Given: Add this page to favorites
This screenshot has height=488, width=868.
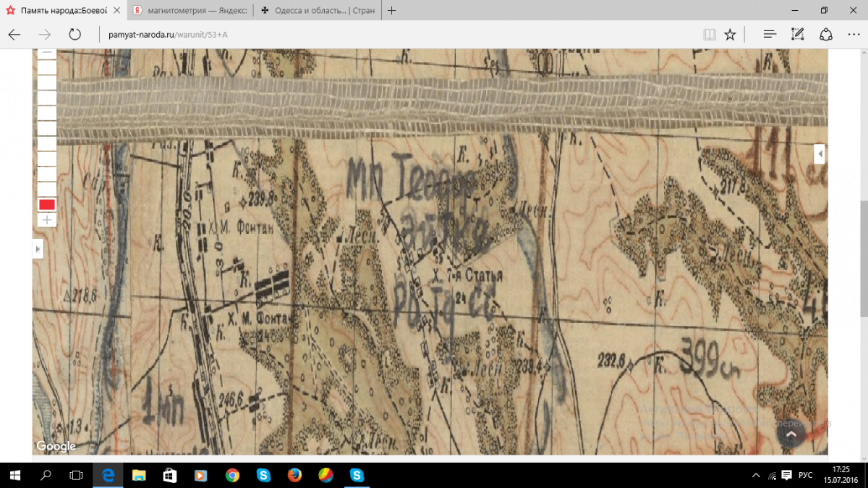Looking at the screenshot, I should (731, 34).
